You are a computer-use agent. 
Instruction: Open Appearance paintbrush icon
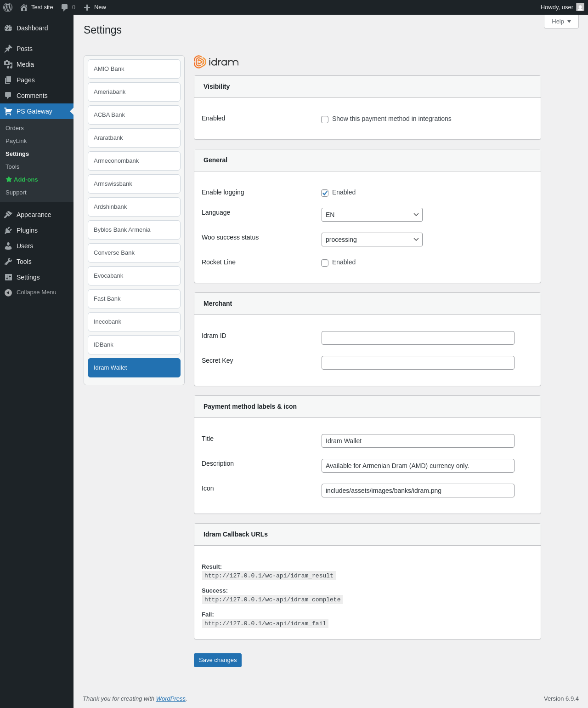point(8,215)
